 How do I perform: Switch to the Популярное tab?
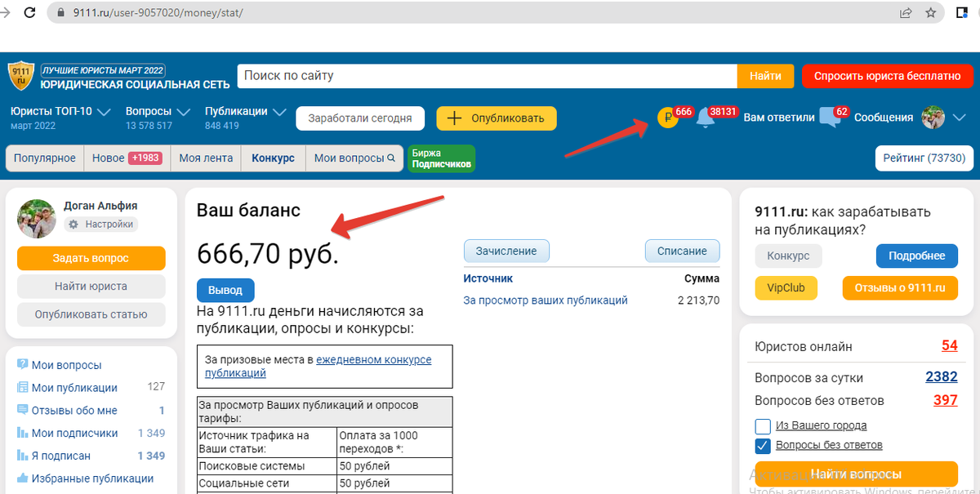[45, 158]
